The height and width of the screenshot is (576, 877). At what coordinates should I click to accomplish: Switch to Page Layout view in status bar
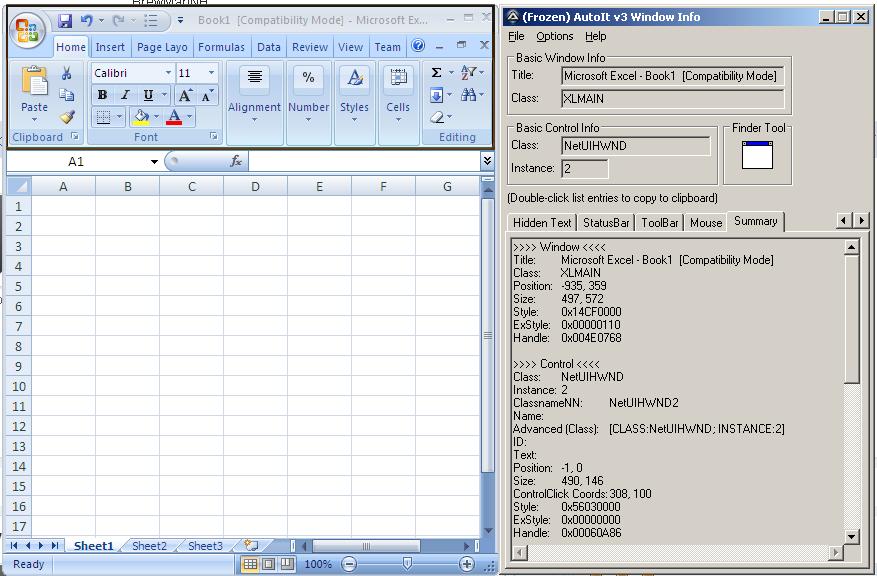pos(268,564)
